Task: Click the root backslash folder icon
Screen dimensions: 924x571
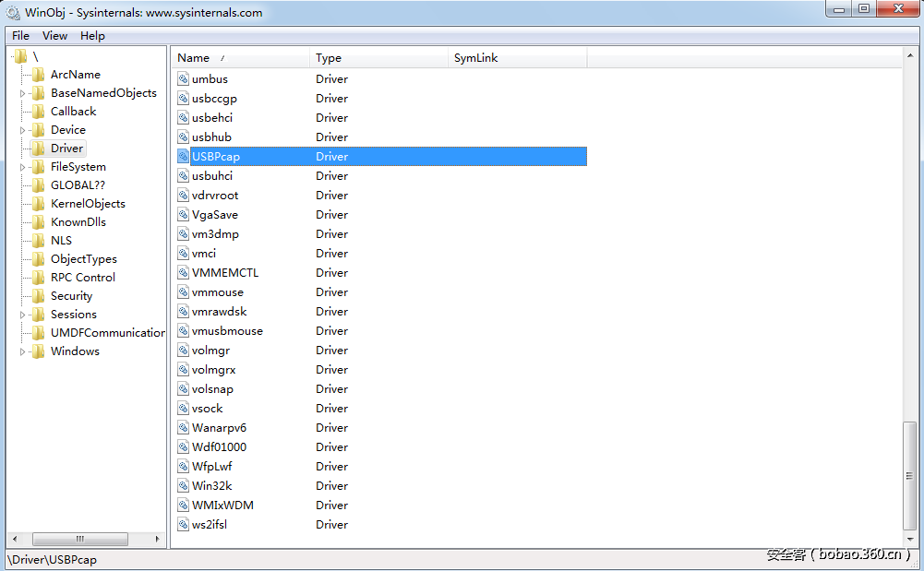Action: (21, 56)
